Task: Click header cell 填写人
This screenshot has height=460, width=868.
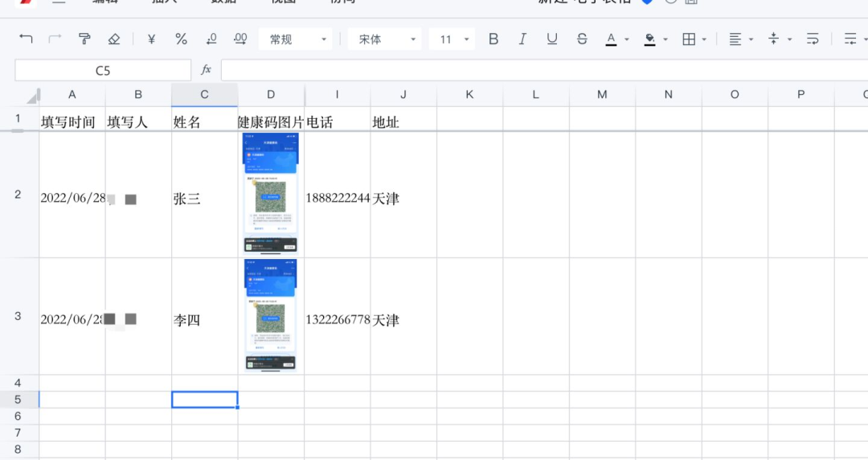Action: (x=138, y=120)
